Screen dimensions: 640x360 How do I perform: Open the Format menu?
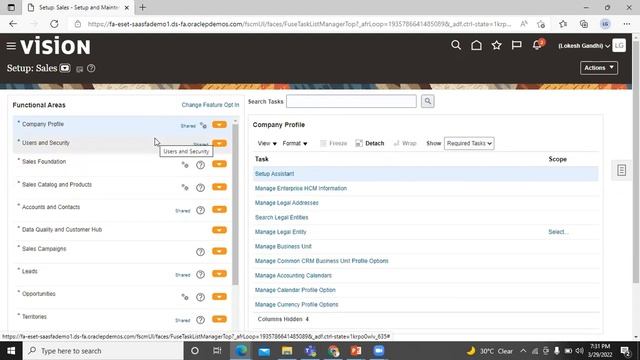pyautogui.click(x=295, y=143)
